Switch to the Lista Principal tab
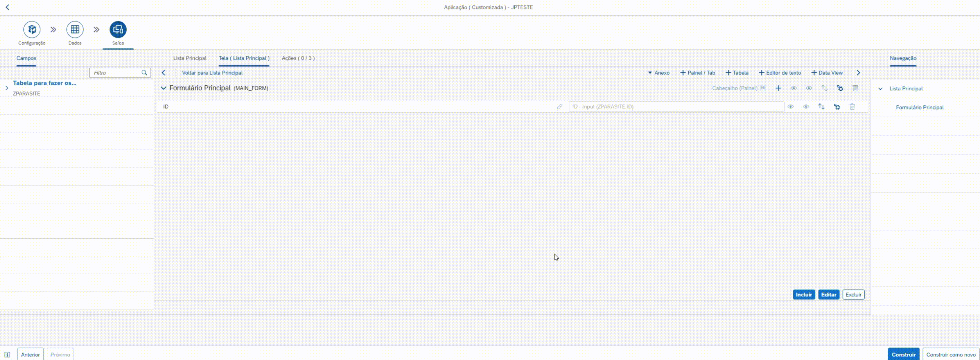The width and height of the screenshot is (980, 360). pos(190,58)
